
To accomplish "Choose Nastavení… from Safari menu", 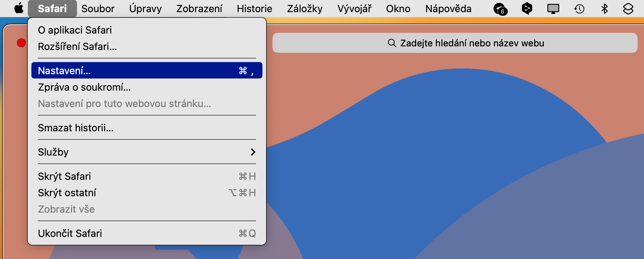I will click(147, 71).
